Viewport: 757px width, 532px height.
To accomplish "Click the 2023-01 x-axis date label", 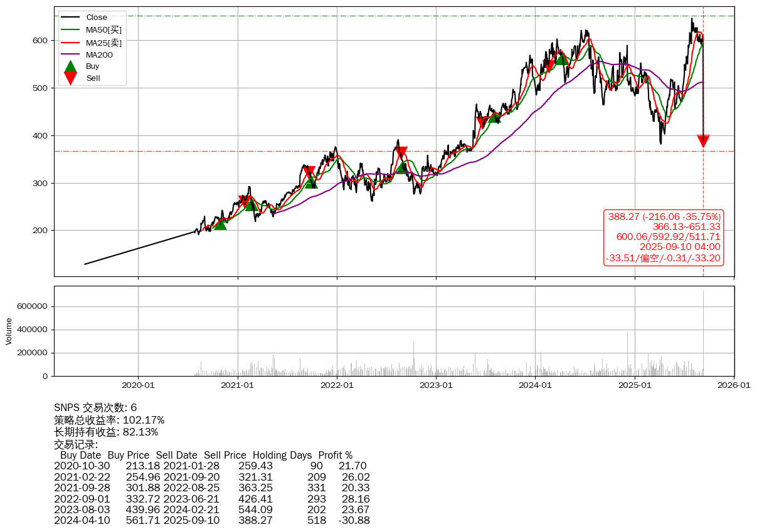I will tap(437, 385).
